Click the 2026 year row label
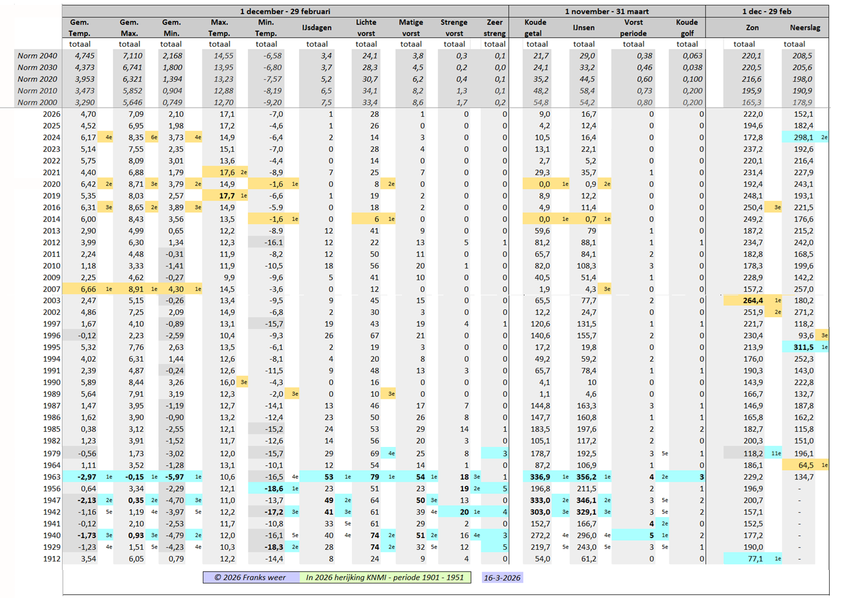The width and height of the screenshot is (868, 601). coord(52,114)
